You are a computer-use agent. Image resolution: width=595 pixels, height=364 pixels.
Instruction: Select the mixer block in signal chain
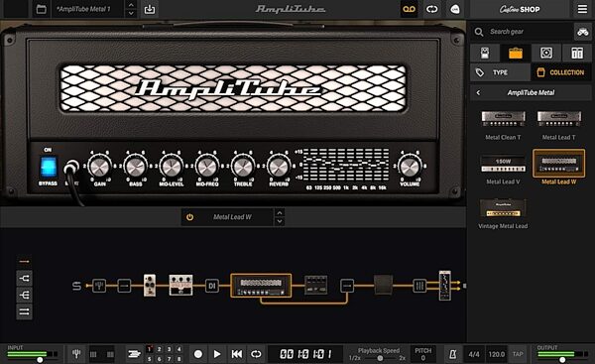pos(419,286)
